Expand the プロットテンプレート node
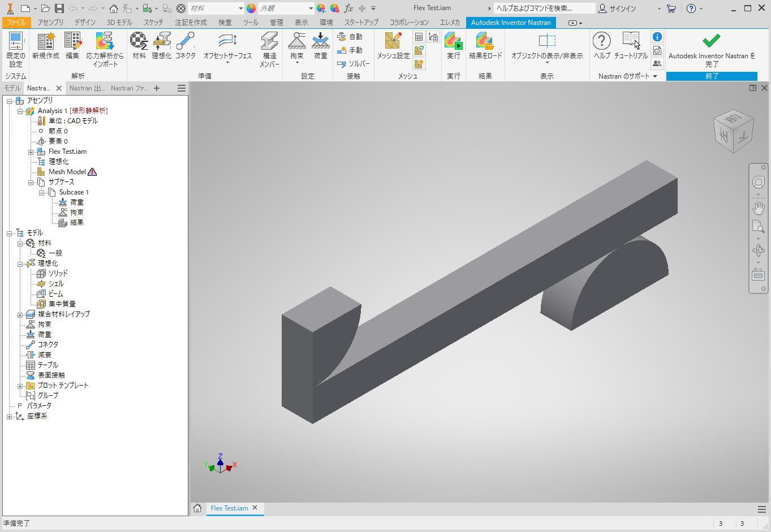 click(20, 386)
